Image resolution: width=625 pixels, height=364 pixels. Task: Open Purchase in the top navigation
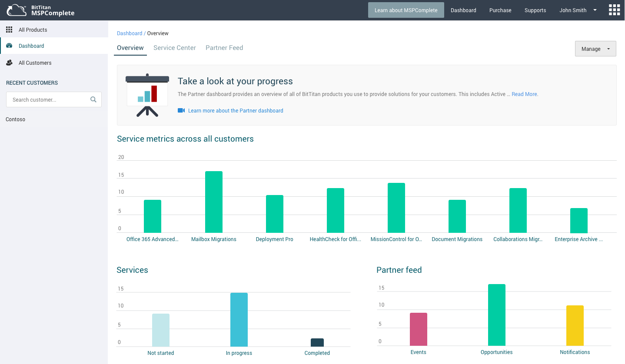500,10
